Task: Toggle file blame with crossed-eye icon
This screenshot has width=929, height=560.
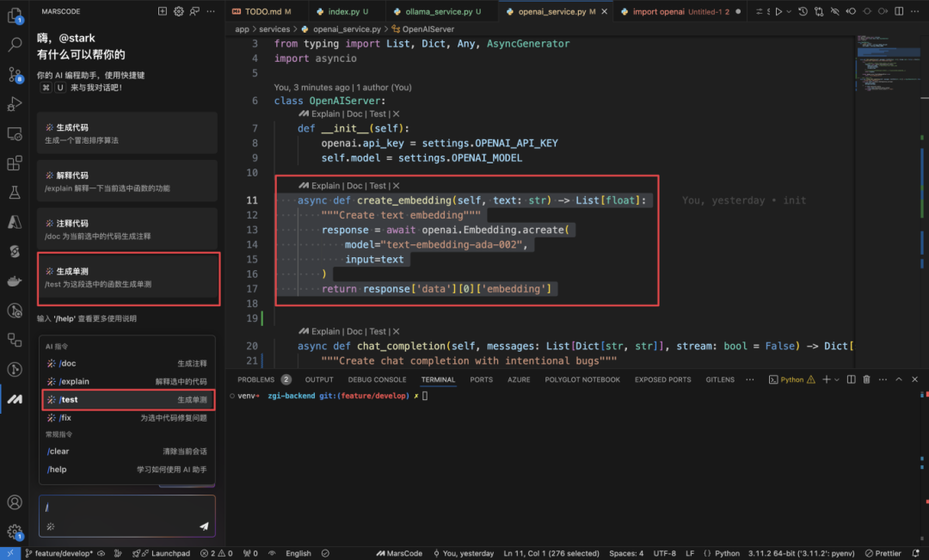Action: coord(834,11)
